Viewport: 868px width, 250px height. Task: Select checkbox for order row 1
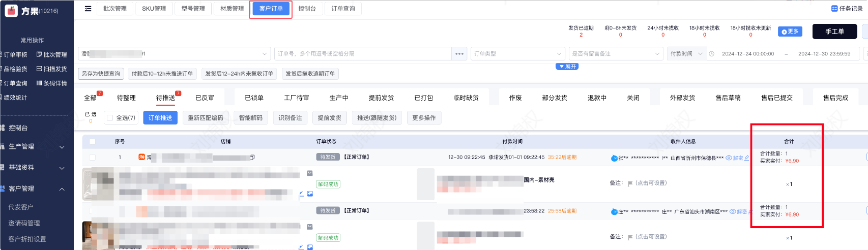[x=92, y=158]
